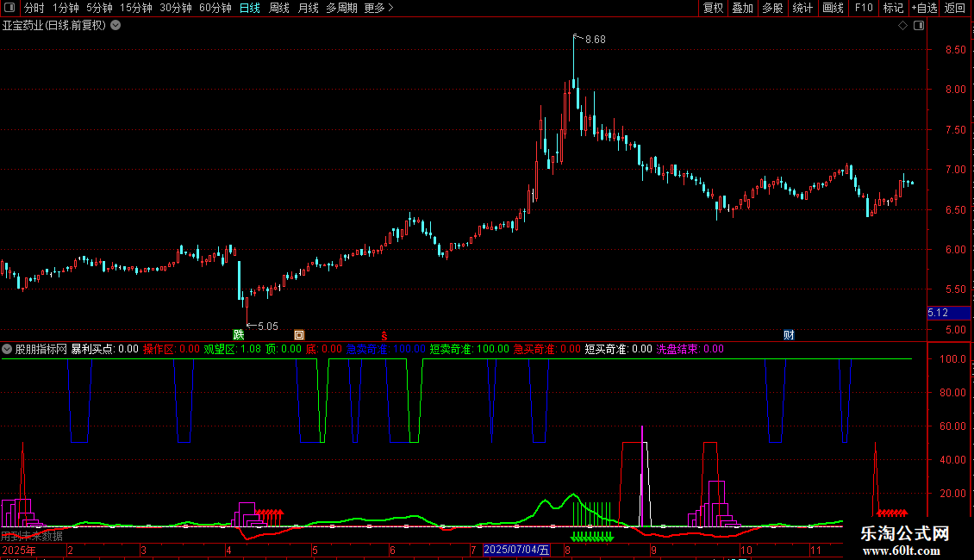Select the 日线 daily period tab
The height and width of the screenshot is (560, 974).
[250, 8]
